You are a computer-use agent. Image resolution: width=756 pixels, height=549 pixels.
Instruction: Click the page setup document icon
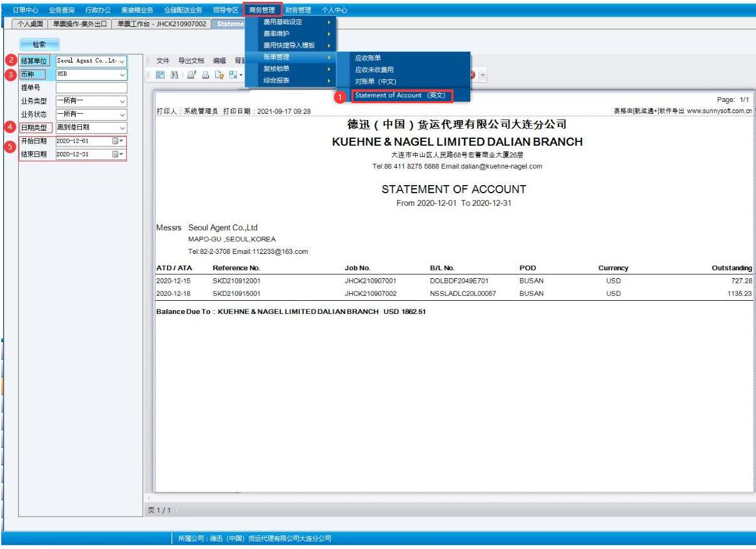point(219,75)
